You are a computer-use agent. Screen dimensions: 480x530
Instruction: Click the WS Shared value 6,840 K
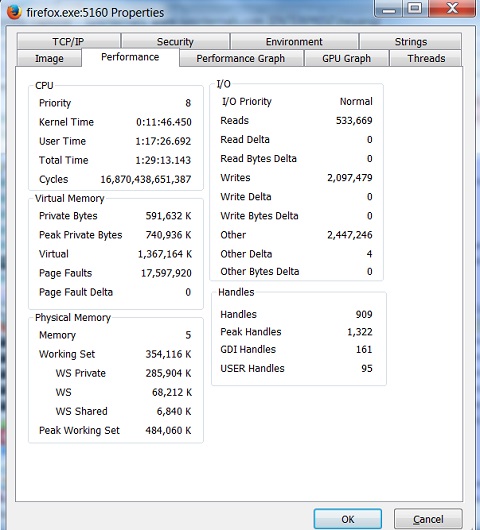pos(174,411)
